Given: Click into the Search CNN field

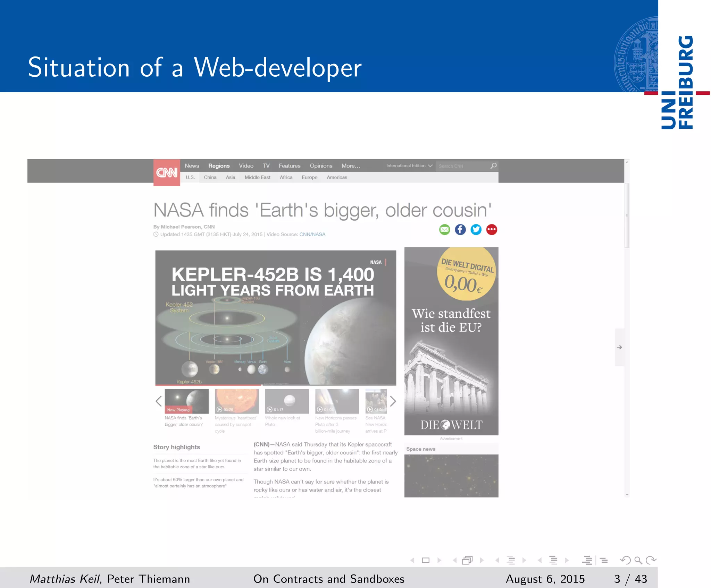Looking at the screenshot, I should click(x=463, y=166).
